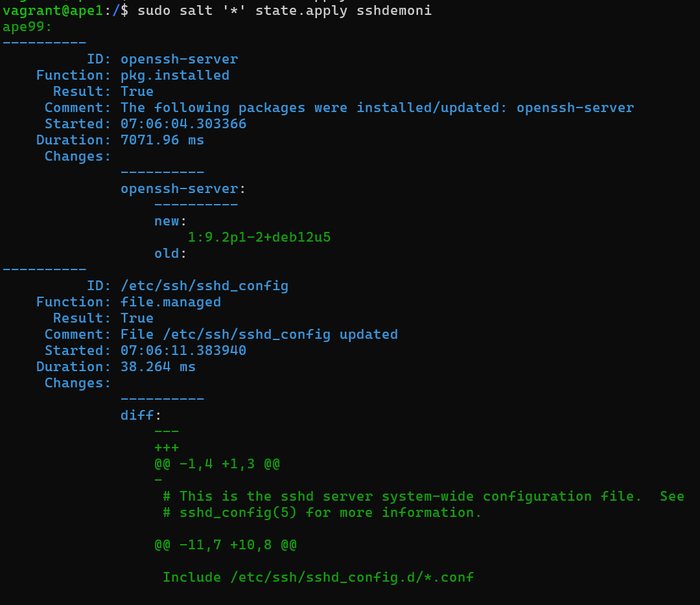Screen dimensions: 700x605
Task: Select the 07:06:11.383940 start timestamp
Action: point(183,350)
